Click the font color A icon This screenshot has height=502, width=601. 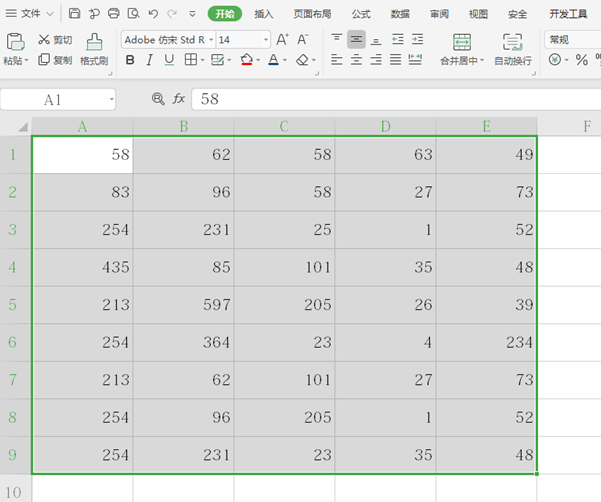273,60
